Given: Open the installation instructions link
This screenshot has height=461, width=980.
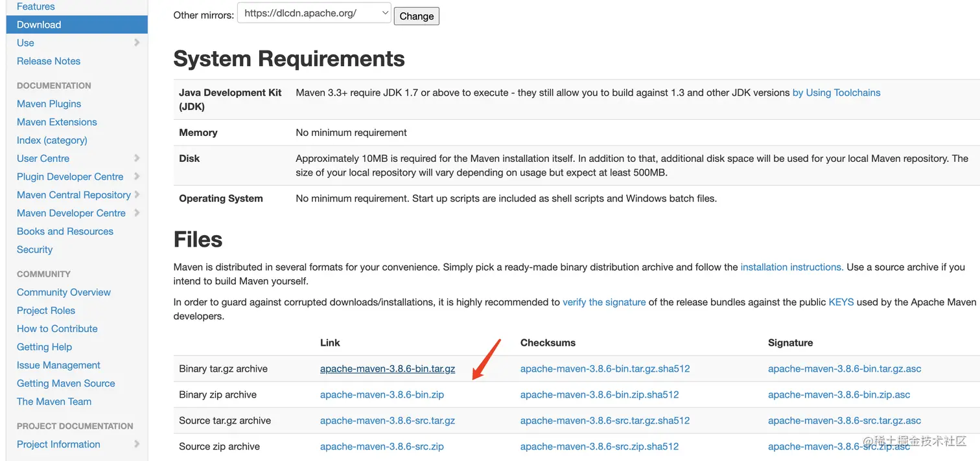Looking at the screenshot, I should (791, 267).
